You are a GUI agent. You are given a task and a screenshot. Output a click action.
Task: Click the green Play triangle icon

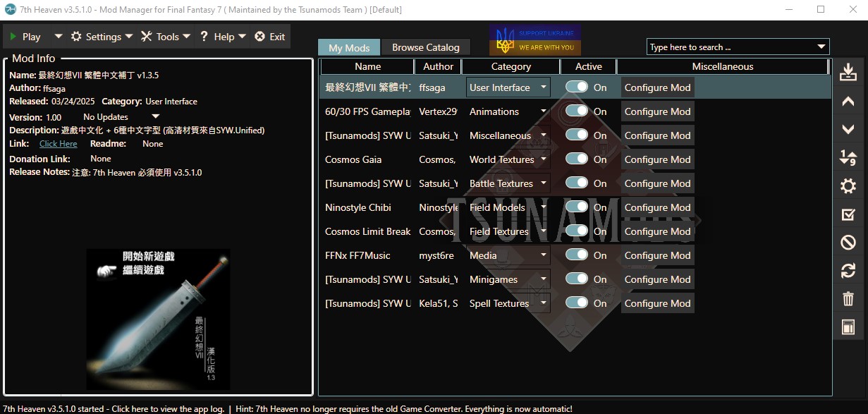(x=13, y=37)
